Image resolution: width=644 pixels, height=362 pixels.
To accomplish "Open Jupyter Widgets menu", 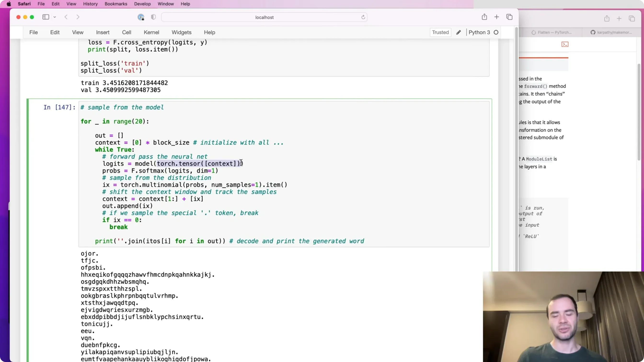I will point(182,32).
